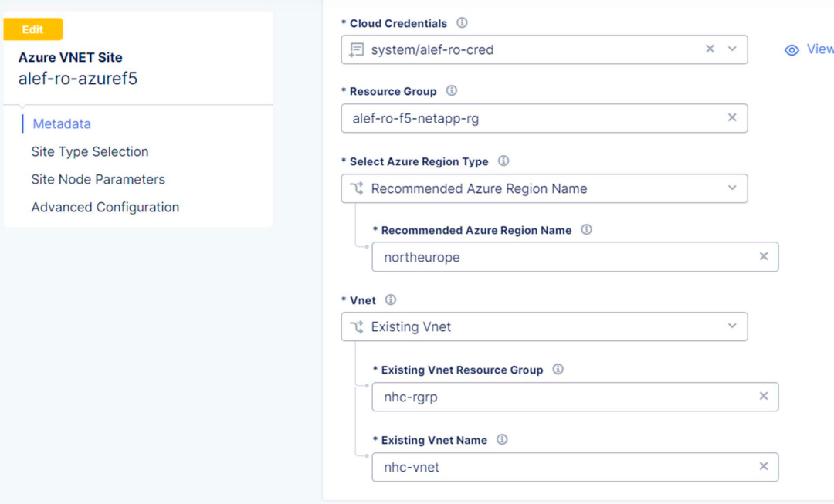Expand the Cloud Credentials dropdown

tap(732, 49)
